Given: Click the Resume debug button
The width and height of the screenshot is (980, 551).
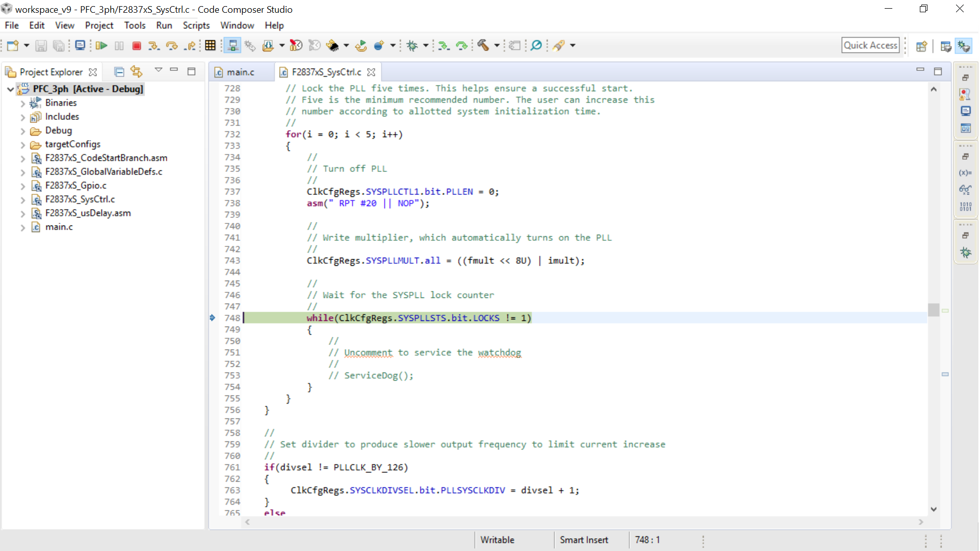Looking at the screenshot, I should coord(101,46).
